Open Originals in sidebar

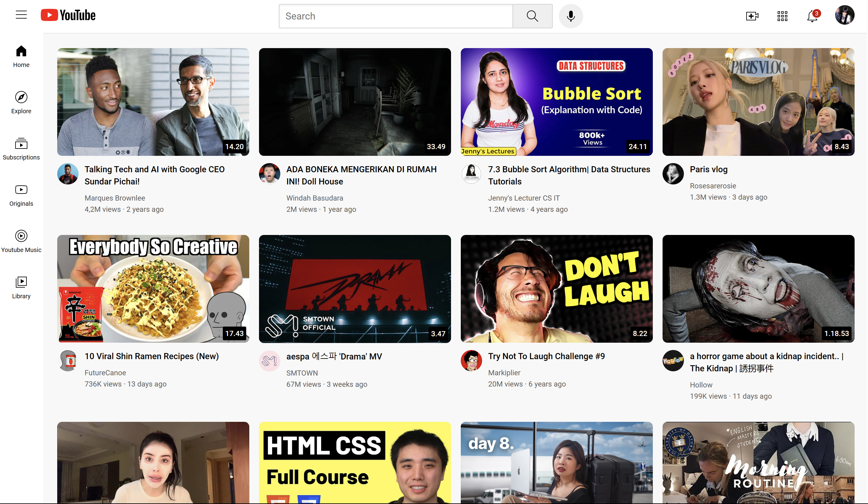(21, 195)
